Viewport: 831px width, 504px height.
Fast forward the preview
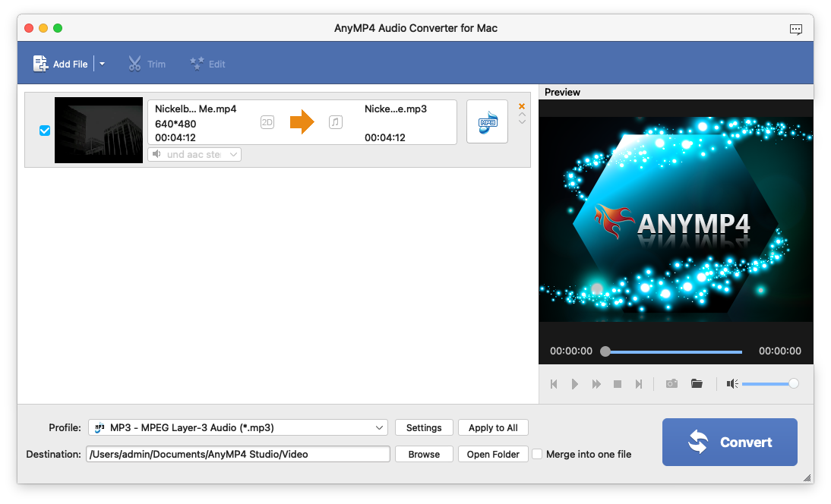(596, 384)
